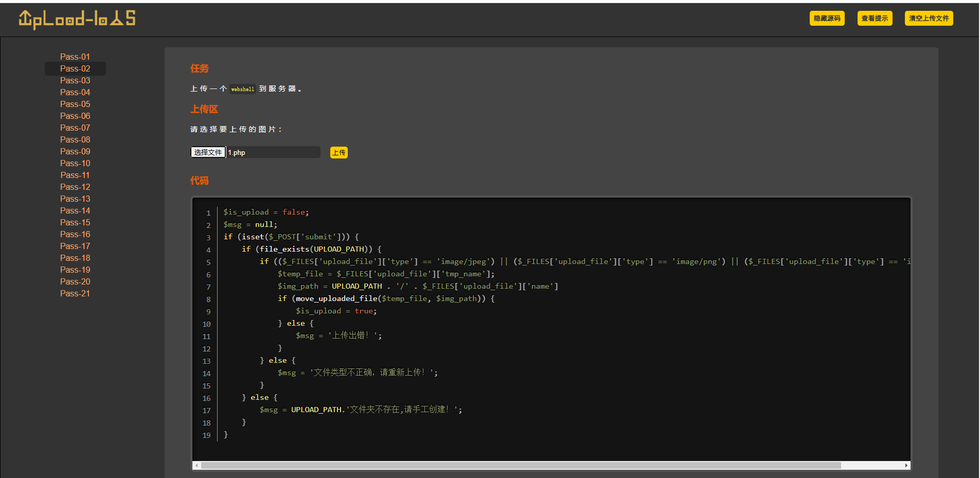The width and height of the screenshot is (980, 478).
Task: Click the 上传区 heading
Action: coord(204,109)
